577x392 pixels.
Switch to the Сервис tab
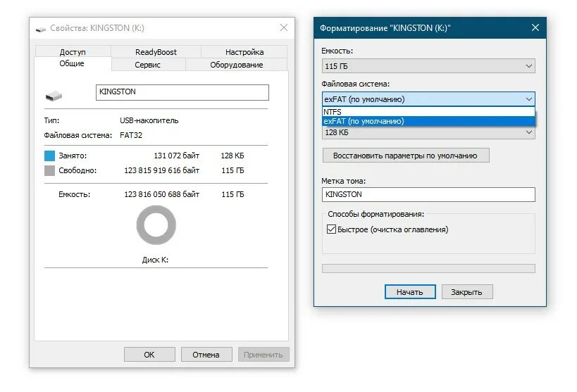click(147, 65)
